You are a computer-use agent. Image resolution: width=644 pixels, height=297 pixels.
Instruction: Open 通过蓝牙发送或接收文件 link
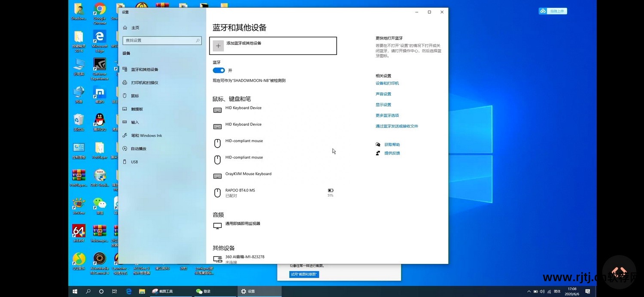point(397,126)
